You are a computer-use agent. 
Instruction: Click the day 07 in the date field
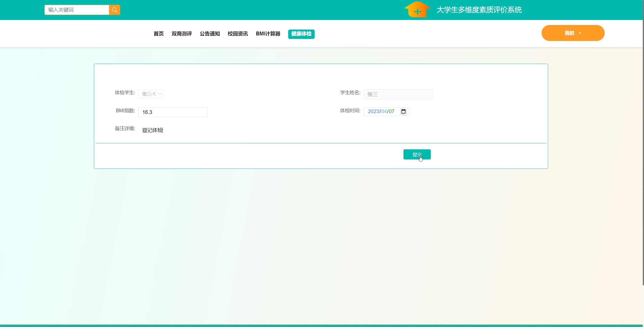point(392,111)
